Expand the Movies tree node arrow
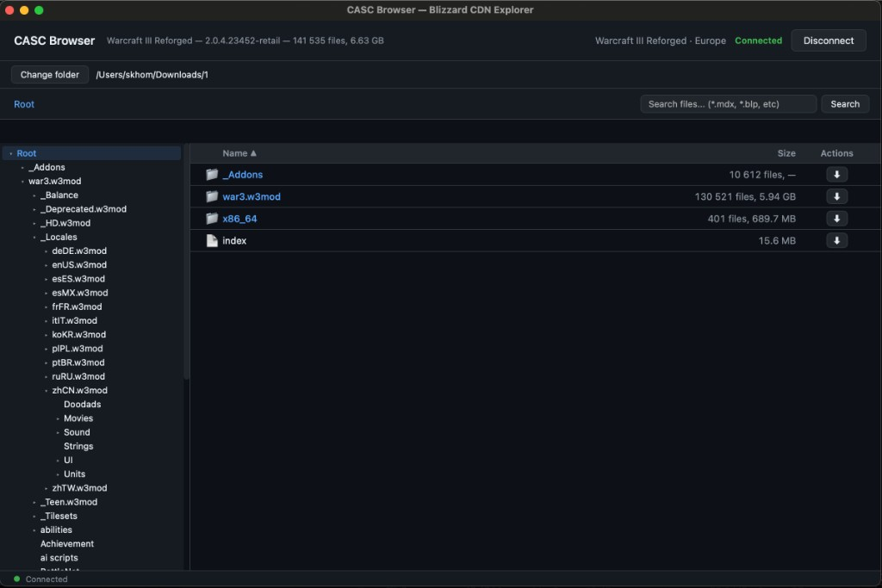 click(58, 418)
